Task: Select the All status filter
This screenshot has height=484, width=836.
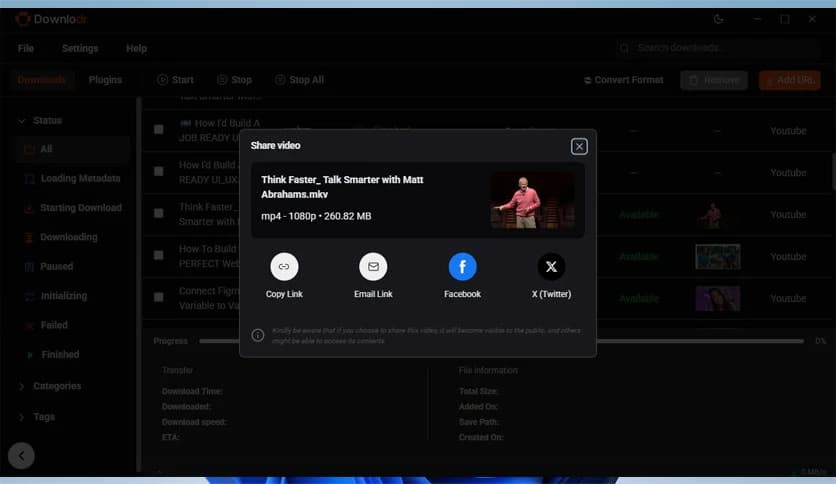Action: 73,149
